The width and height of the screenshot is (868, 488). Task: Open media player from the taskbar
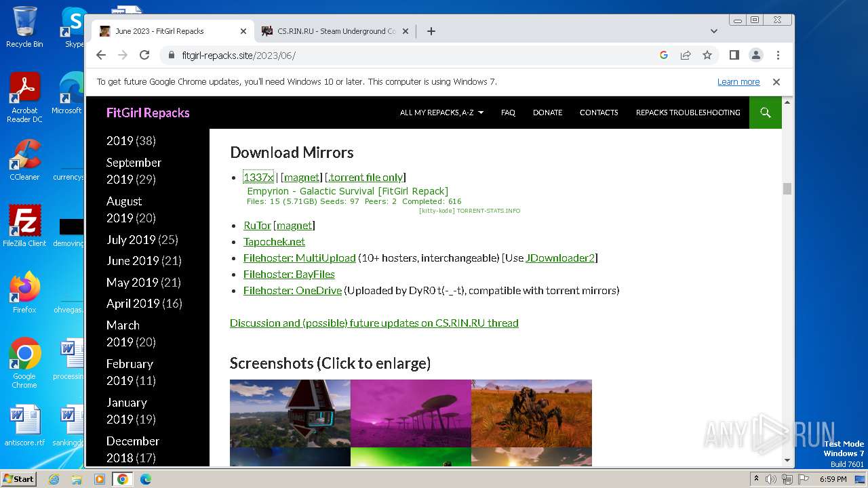click(100, 479)
